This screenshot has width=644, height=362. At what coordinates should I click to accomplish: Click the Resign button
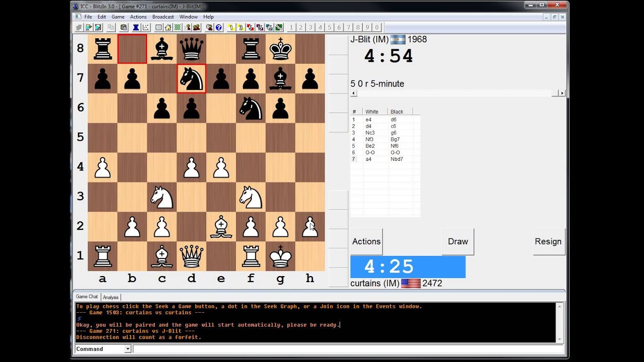click(x=548, y=241)
